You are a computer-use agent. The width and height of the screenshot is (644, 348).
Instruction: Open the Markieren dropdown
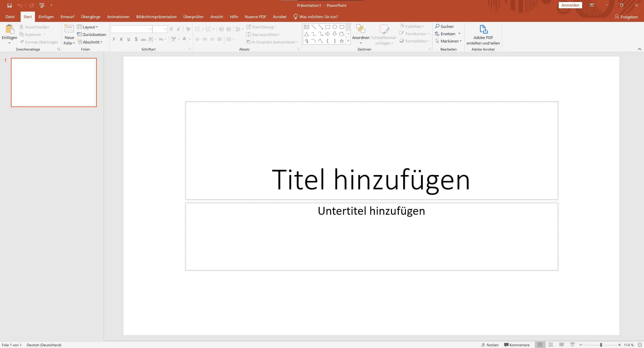pos(449,41)
